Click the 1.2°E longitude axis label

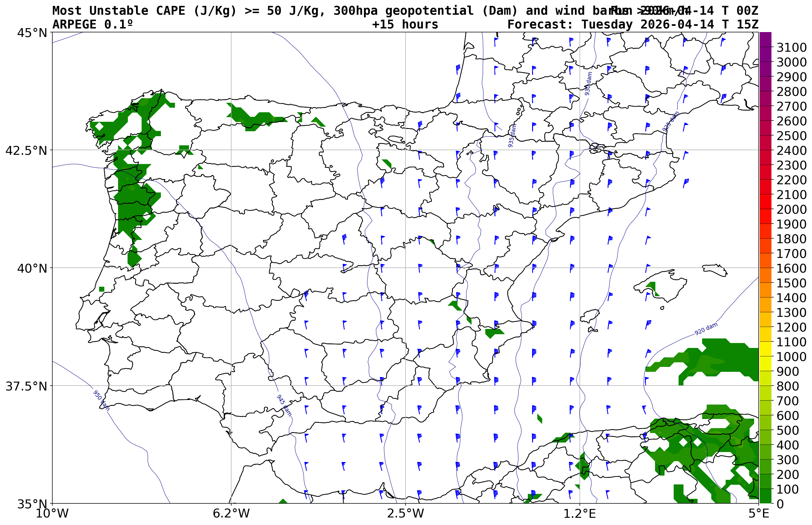tap(580, 513)
